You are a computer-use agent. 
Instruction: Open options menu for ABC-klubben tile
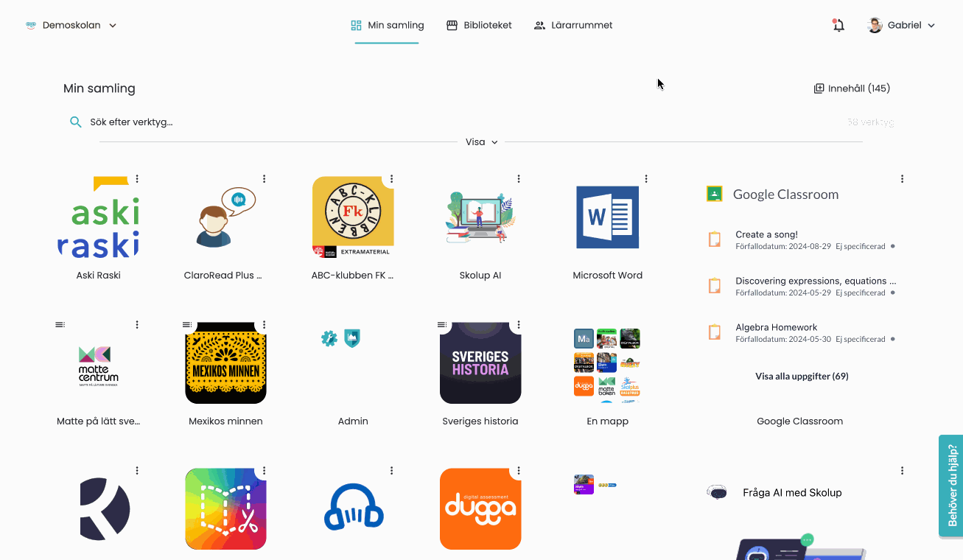point(392,179)
